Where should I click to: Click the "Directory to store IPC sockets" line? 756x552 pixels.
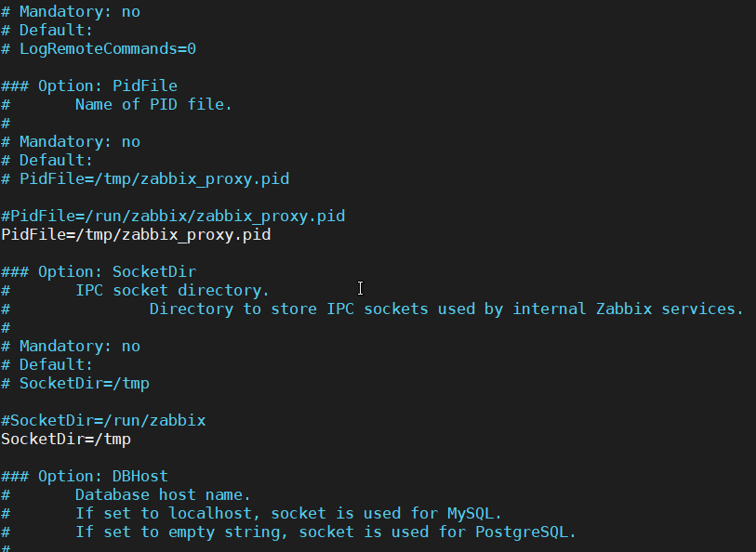(x=446, y=309)
